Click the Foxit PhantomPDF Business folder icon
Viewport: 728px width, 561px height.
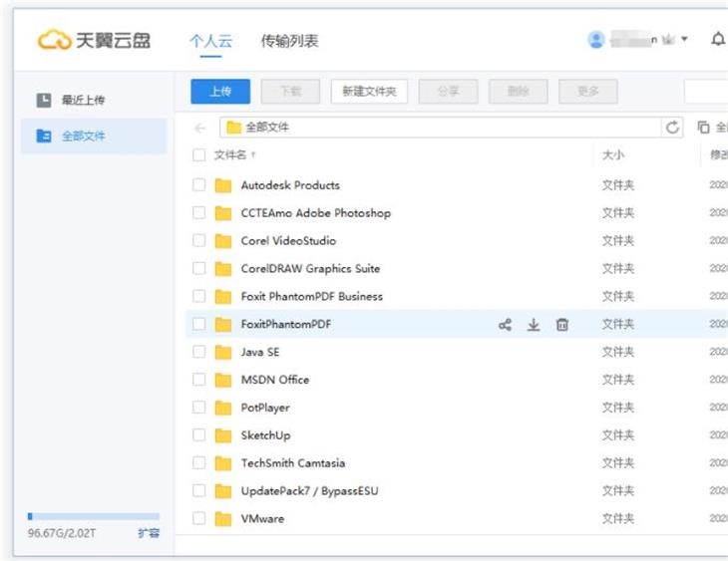(223, 297)
